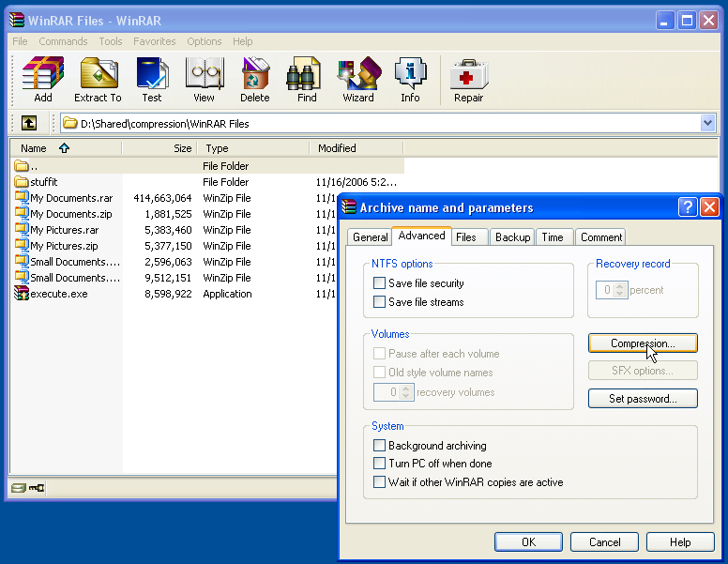
Task: Select the 9,512,151 Small Documents file row
Action: coord(174,278)
